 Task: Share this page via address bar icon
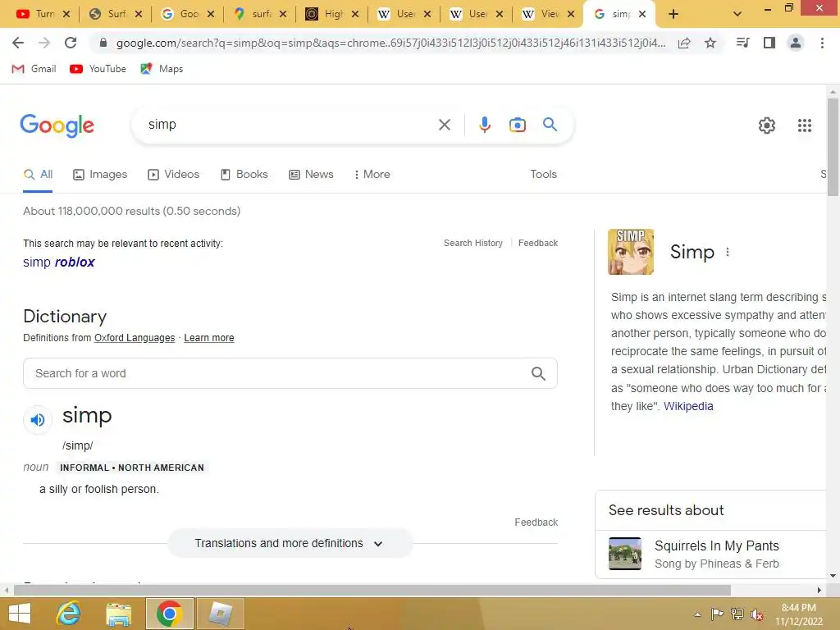pos(684,43)
